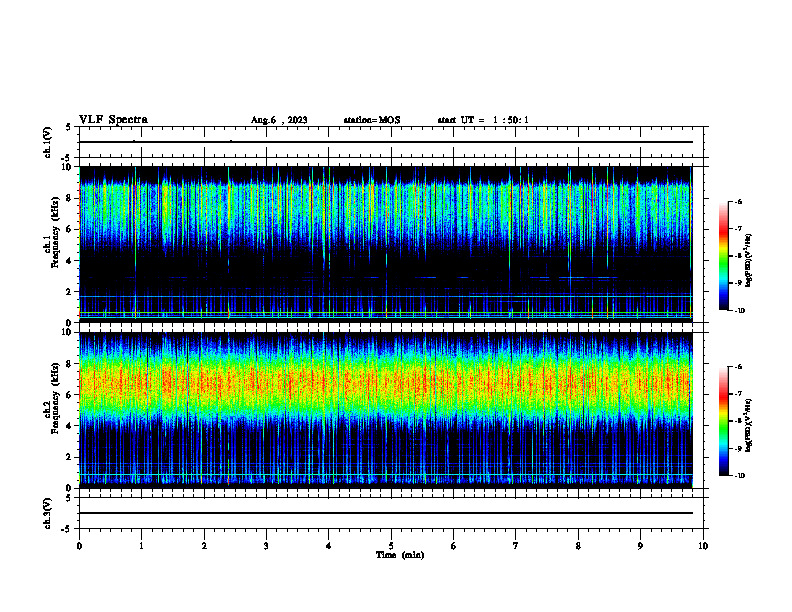Click the "5" tick on ch.1(V) axis
The height and width of the screenshot is (612, 792).
coord(69,127)
